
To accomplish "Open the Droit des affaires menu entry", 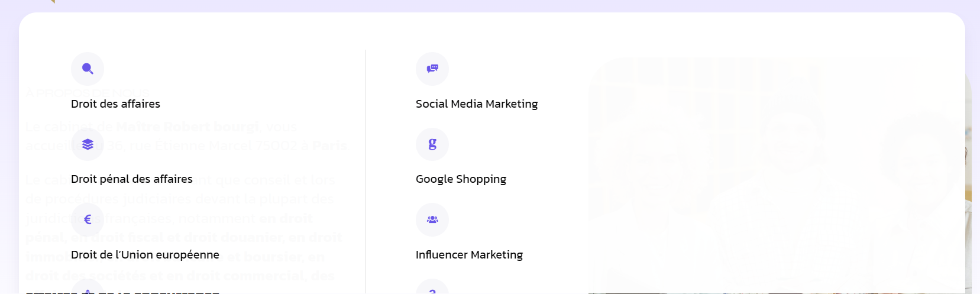I will click(x=115, y=104).
